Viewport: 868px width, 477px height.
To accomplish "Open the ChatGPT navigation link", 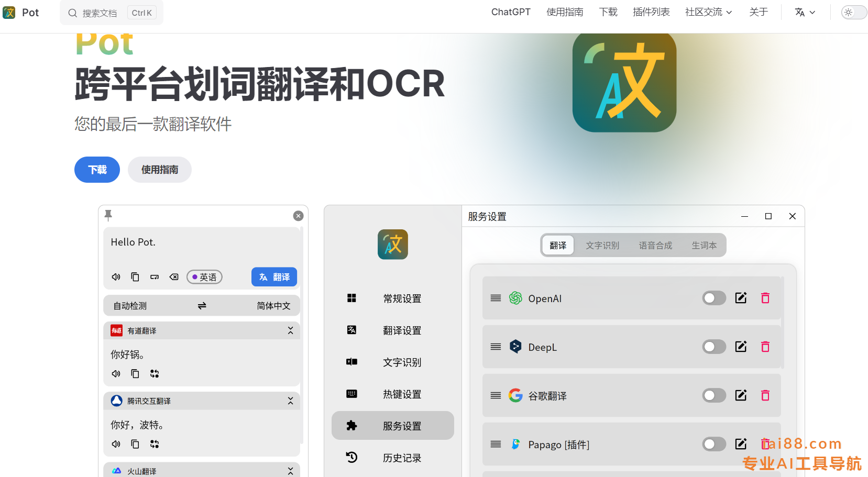I will pyautogui.click(x=511, y=12).
